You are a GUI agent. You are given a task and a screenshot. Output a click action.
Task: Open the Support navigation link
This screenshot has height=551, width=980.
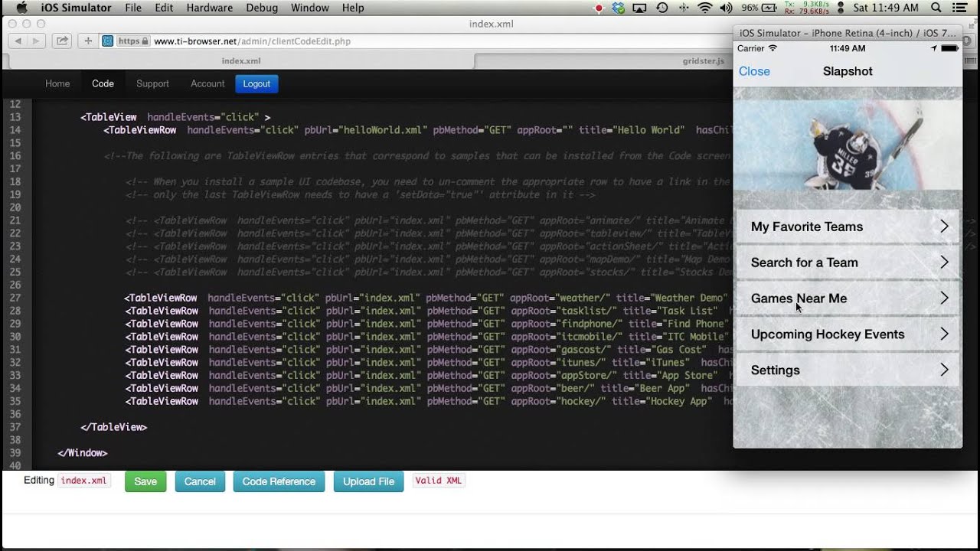[152, 83]
